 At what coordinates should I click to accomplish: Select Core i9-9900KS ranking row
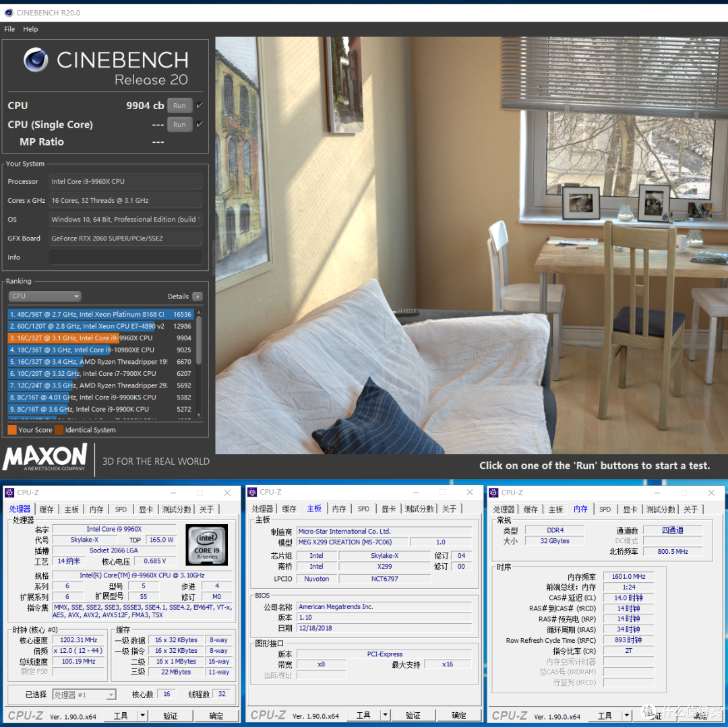coord(100,397)
